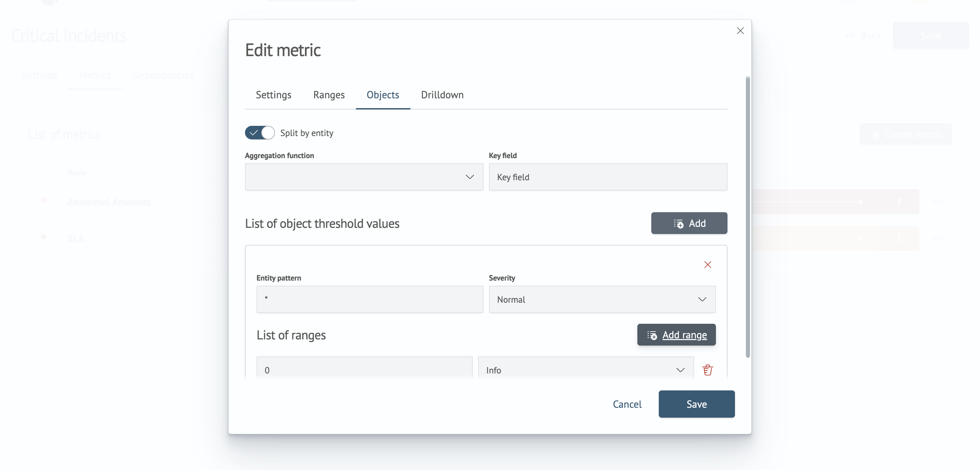Click the SLA metric row in background
Image resolution: width=980 pixels, height=470 pixels.
76,239
